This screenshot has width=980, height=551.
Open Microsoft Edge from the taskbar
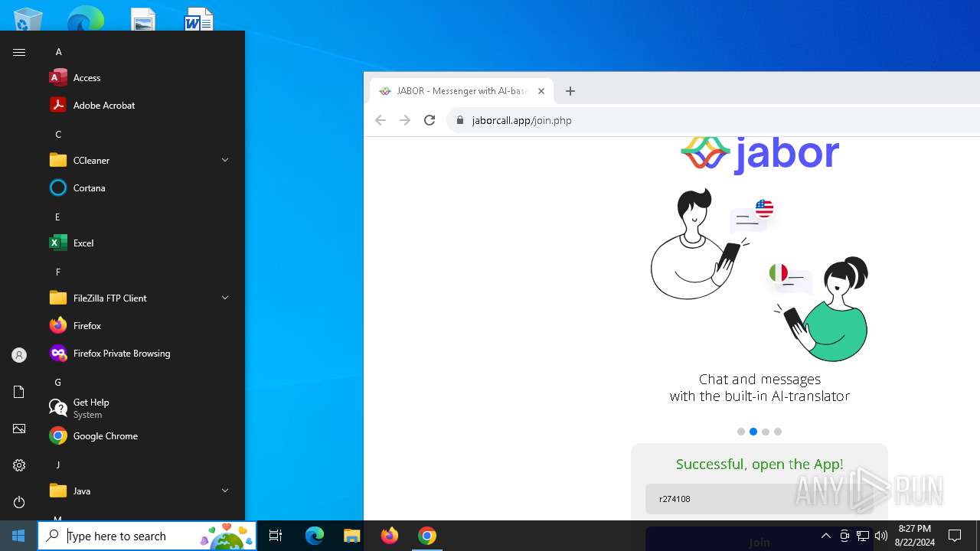click(x=315, y=536)
